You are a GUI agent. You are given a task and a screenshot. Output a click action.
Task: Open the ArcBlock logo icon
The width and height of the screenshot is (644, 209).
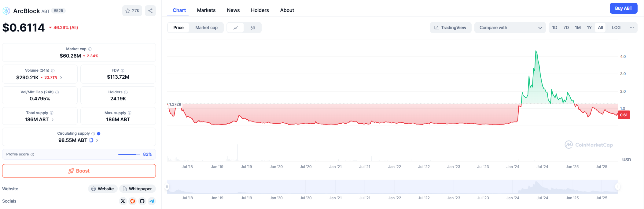click(x=6, y=11)
